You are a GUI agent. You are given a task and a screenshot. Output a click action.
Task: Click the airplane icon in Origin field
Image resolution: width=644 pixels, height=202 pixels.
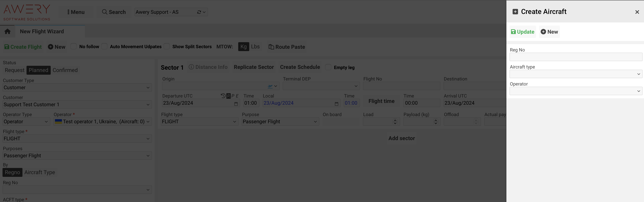tap(270, 86)
